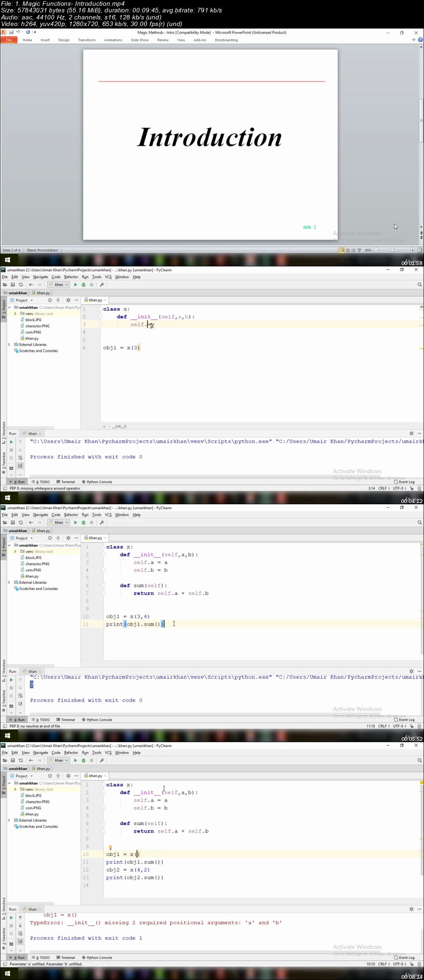Toggle scroll-to-end in Run panel, 00:05:52 frame
This screenshot has width=424, height=980.
pyautogui.click(x=20, y=704)
